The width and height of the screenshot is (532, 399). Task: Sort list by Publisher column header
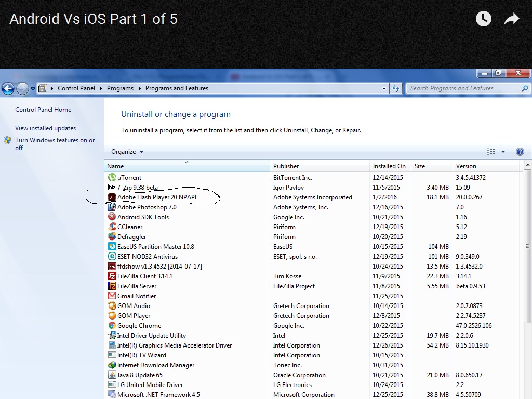pyautogui.click(x=286, y=166)
